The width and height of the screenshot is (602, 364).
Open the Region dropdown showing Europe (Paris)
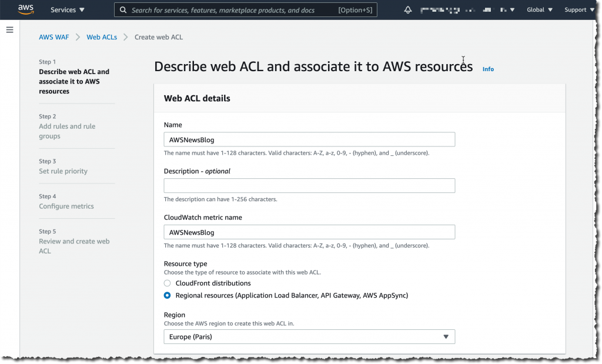coord(309,336)
